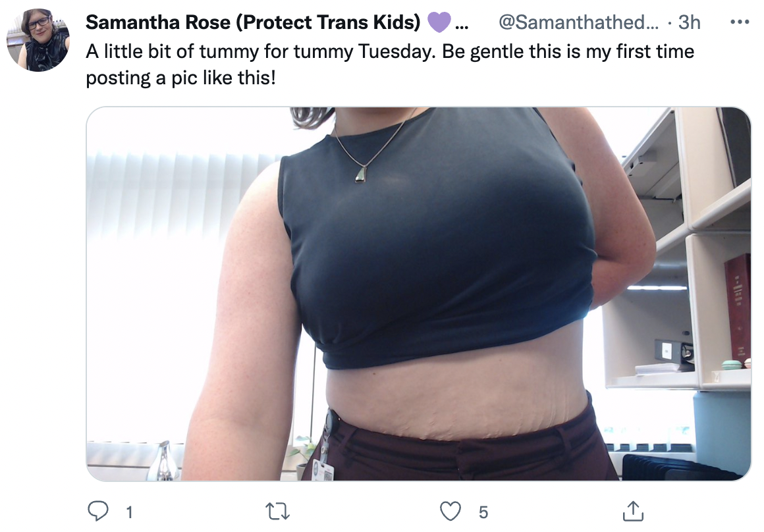Click the reply count number 1

[129, 512]
